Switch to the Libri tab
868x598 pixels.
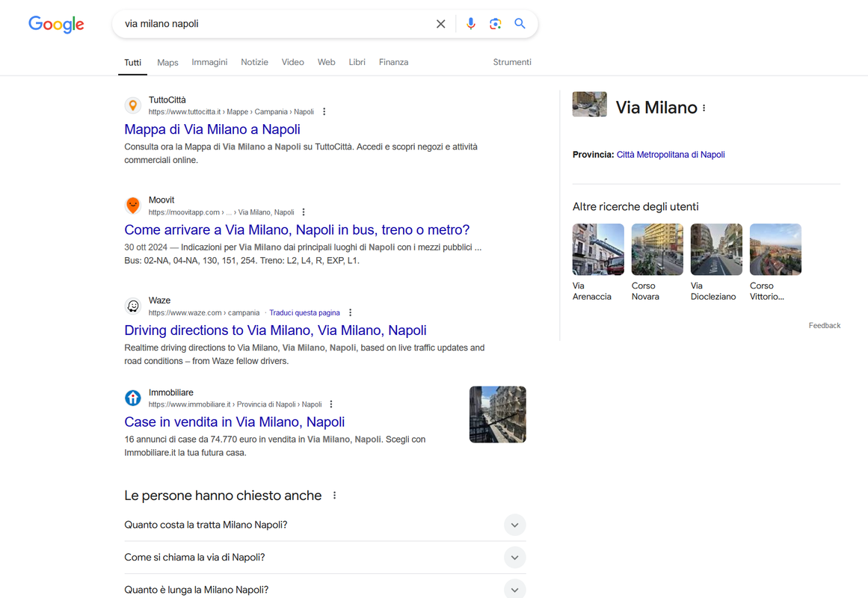(357, 62)
